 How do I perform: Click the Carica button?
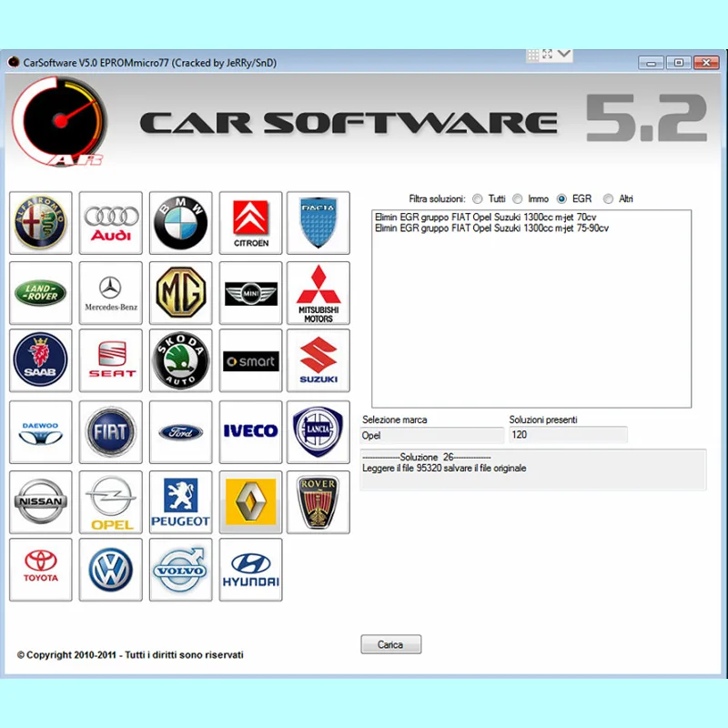pos(391,644)
